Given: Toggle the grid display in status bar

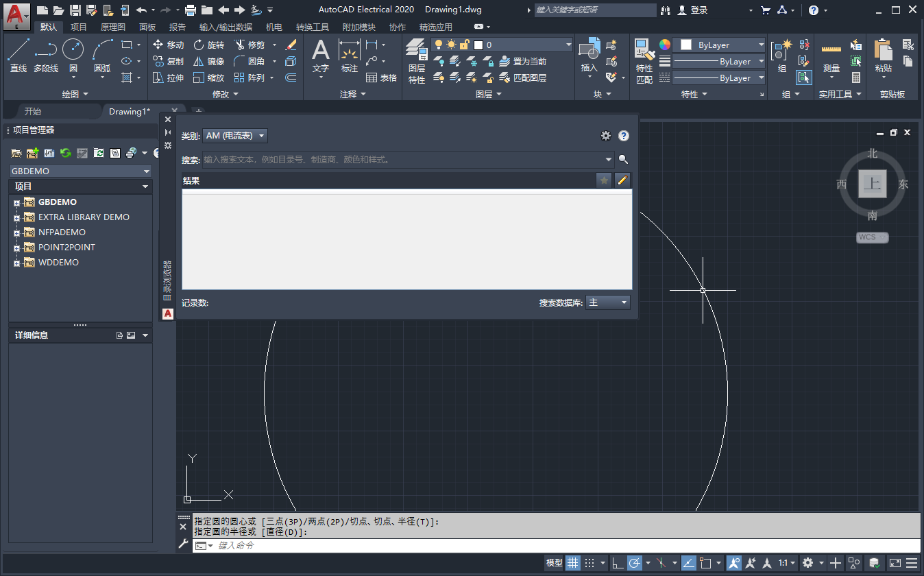Looking at the screenshot, I should [x=572, y=563].
